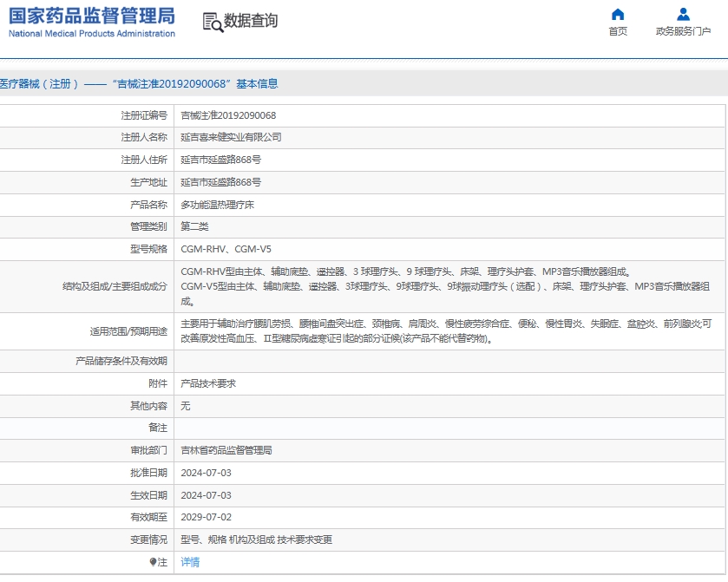This screenshot has height=582, width=728.
Task: Click the 变更情况 label
Action: [148, 539]
